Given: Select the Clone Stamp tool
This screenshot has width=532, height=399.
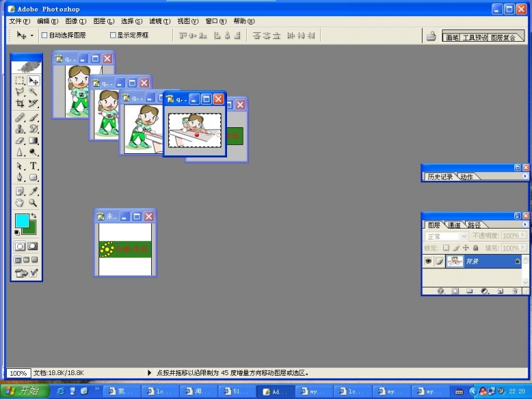Looking at the screenshot, I should click(x=20, y=129).
